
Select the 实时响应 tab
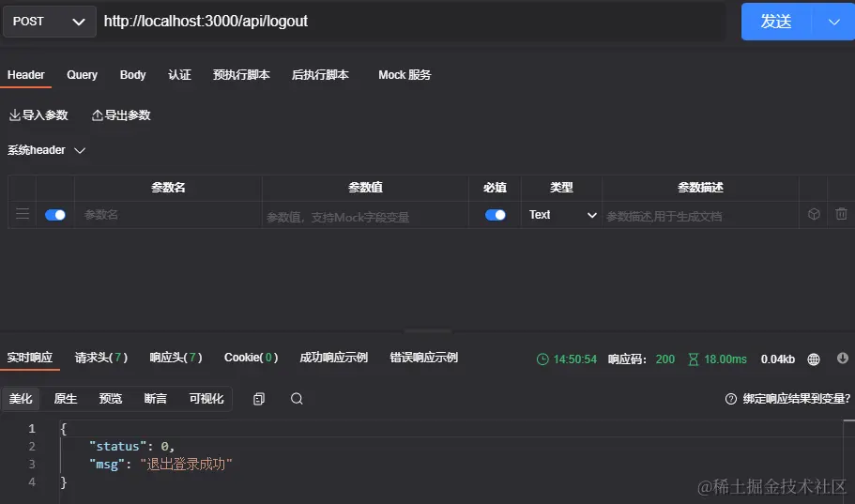click(x=30, y=358)
